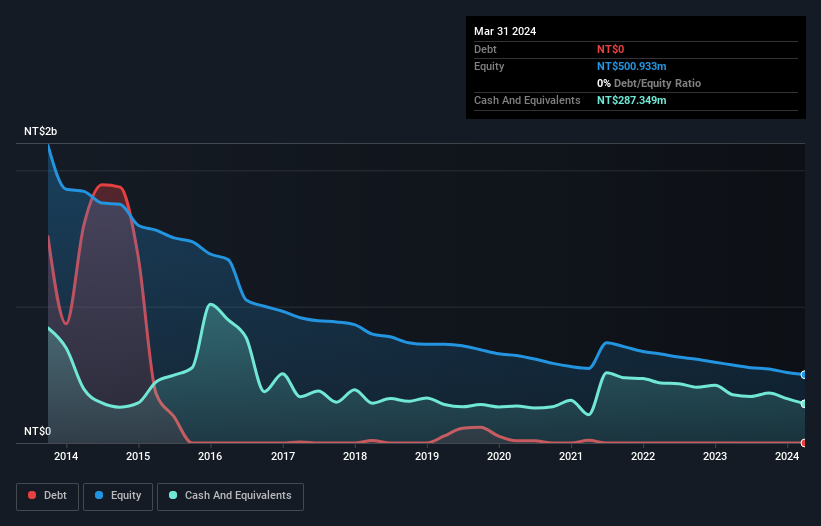Click the NT$2b y-axis label
Image resolution: width=821 pixels, height=526 pixels.
coord(40,131)
